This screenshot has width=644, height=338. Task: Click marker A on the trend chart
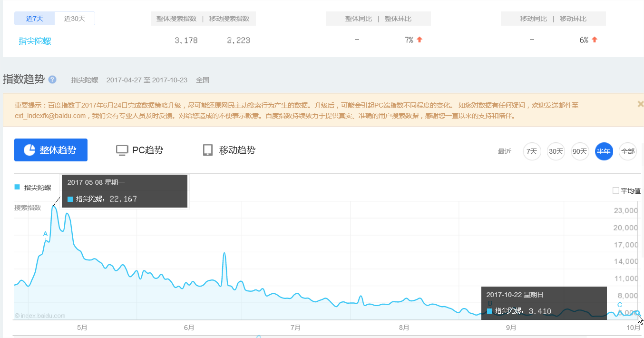click(46, 234)
